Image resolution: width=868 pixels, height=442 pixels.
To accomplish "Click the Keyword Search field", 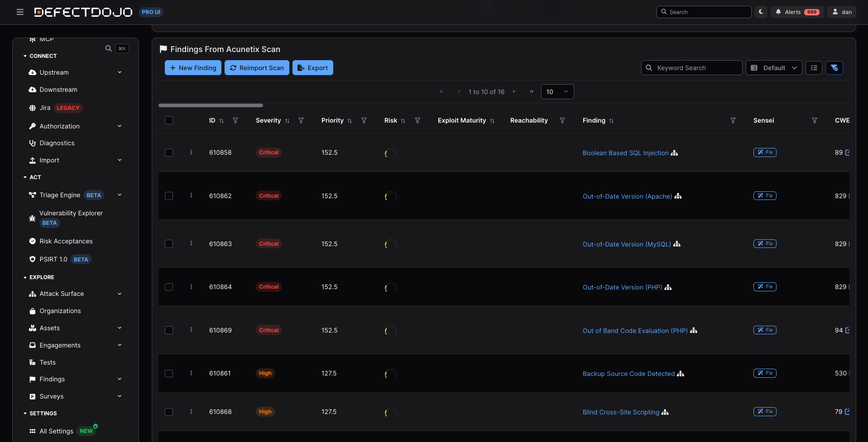I will [691, 68].
